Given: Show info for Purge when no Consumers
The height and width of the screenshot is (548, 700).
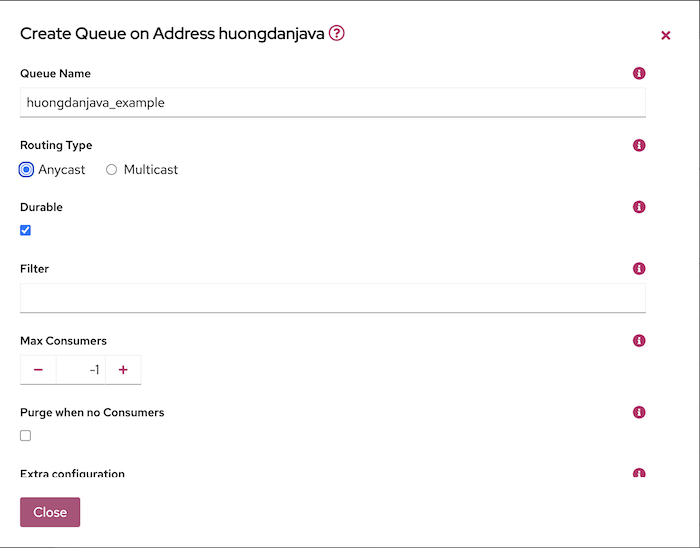Looking at the screenshot, I should pos(639,412).
